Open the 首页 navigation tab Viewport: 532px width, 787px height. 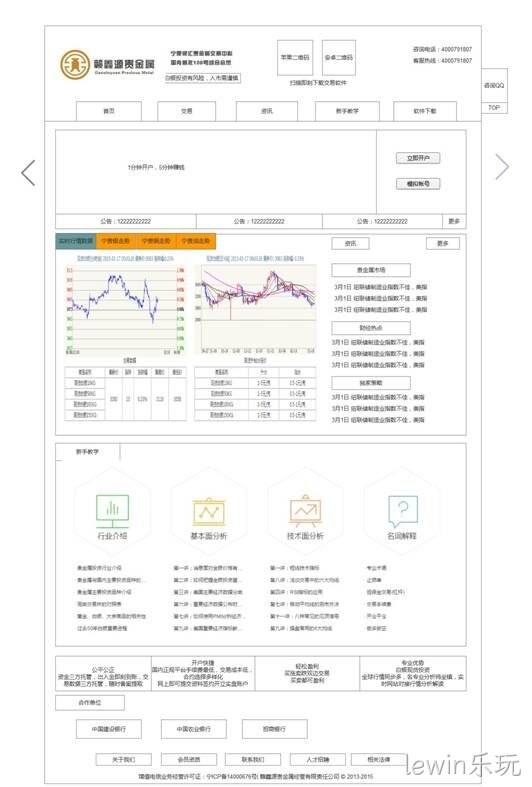(x=109, y=111)
